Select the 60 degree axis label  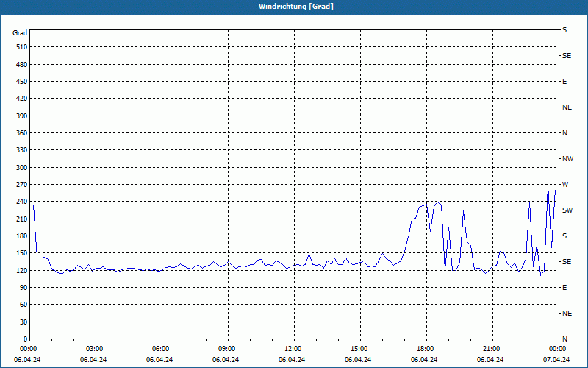(24, 305)
